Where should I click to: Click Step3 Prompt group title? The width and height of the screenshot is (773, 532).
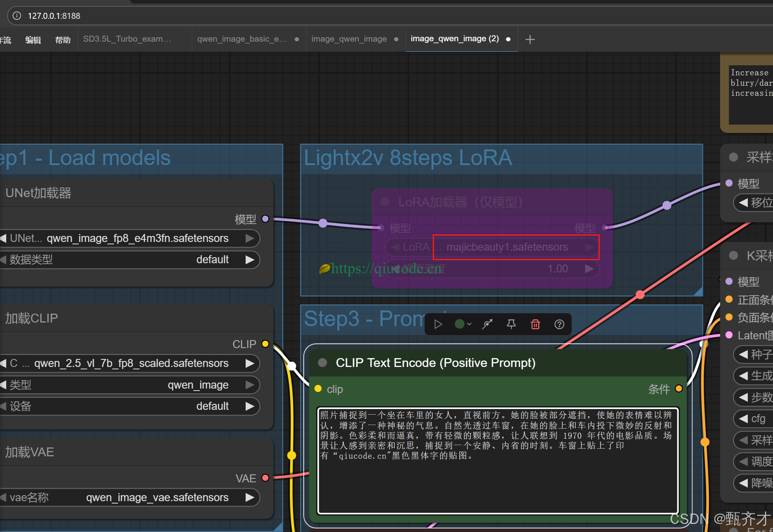click(x=364, y=319)
